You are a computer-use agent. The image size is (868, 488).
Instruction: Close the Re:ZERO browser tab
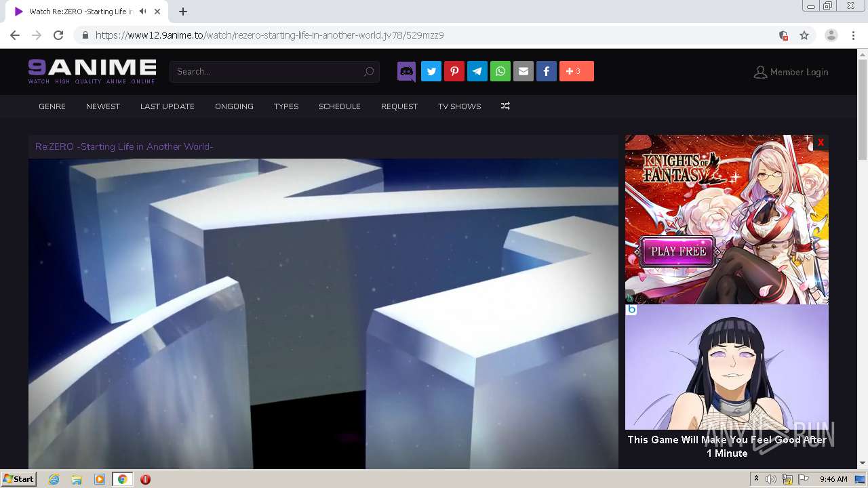158,12
